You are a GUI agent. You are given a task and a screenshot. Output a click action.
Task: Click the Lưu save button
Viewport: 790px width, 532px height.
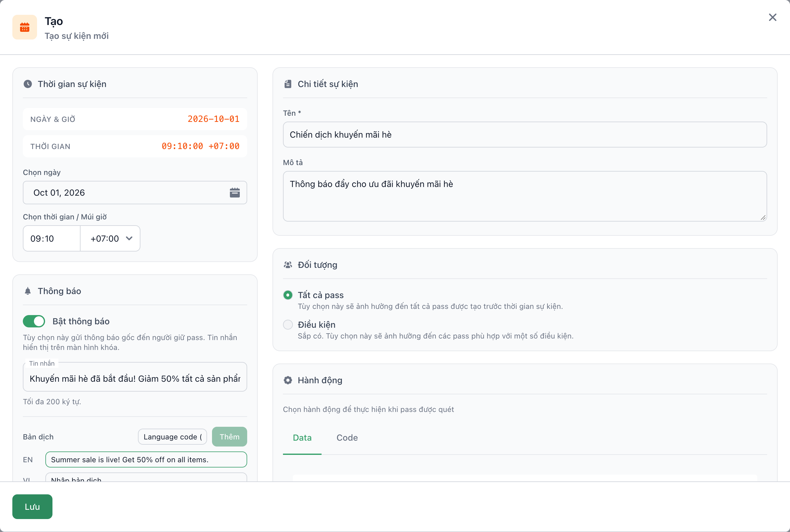click(x=32, y=507)
